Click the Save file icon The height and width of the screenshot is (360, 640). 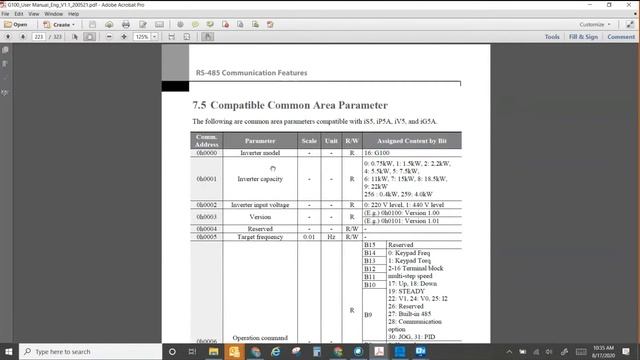pyautogui.click(x=93, y=24)
